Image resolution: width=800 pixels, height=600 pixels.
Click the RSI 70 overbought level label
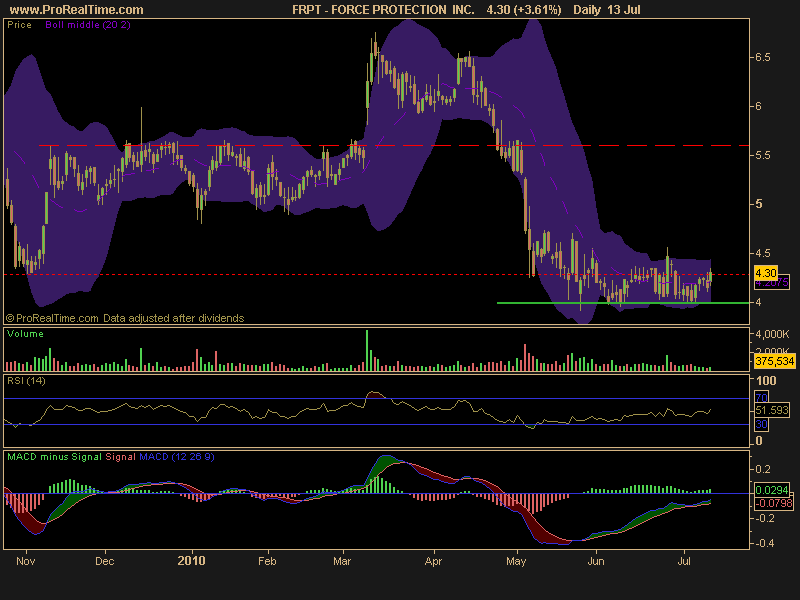point(761,397)
